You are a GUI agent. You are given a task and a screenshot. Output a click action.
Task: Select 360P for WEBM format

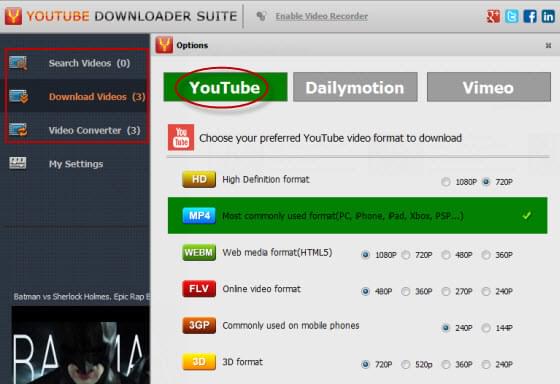tap(486, 255)
